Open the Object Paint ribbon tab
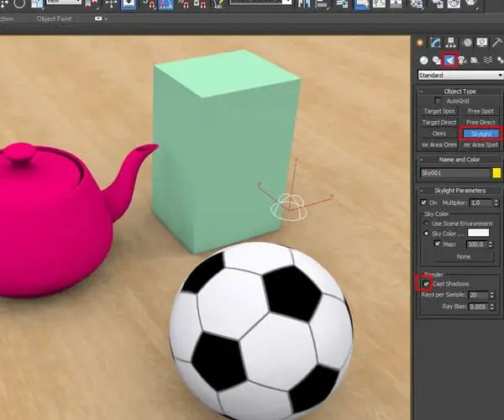The width and height of the screenshot is (504, 420). pos(54,18)
